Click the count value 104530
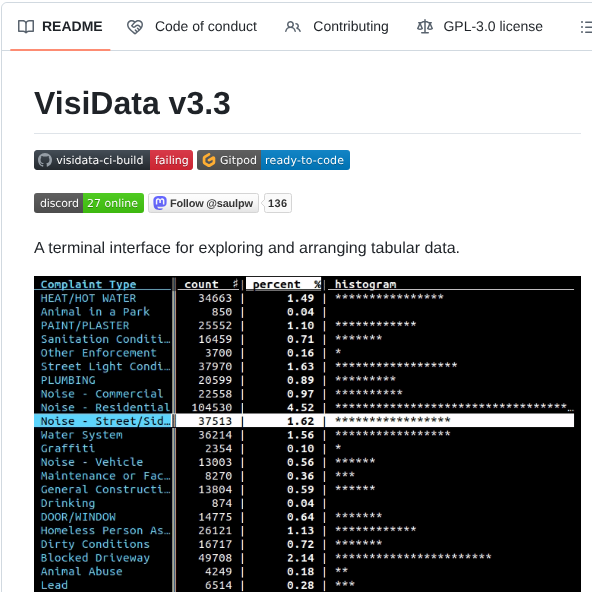 pyautogui.click(x=212, y=407)
